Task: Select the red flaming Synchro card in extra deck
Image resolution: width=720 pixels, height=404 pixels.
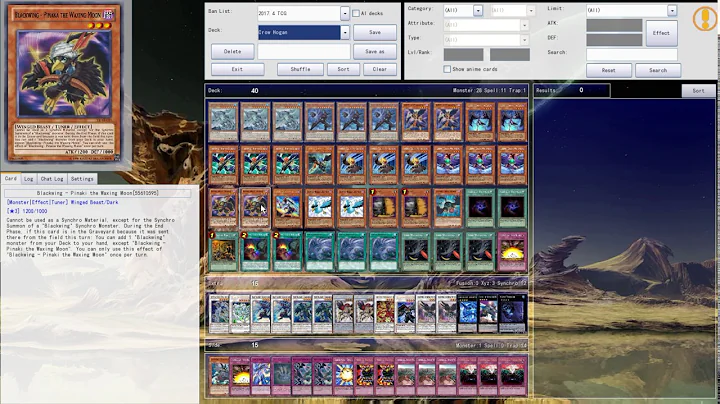Action: pos(385,314)
